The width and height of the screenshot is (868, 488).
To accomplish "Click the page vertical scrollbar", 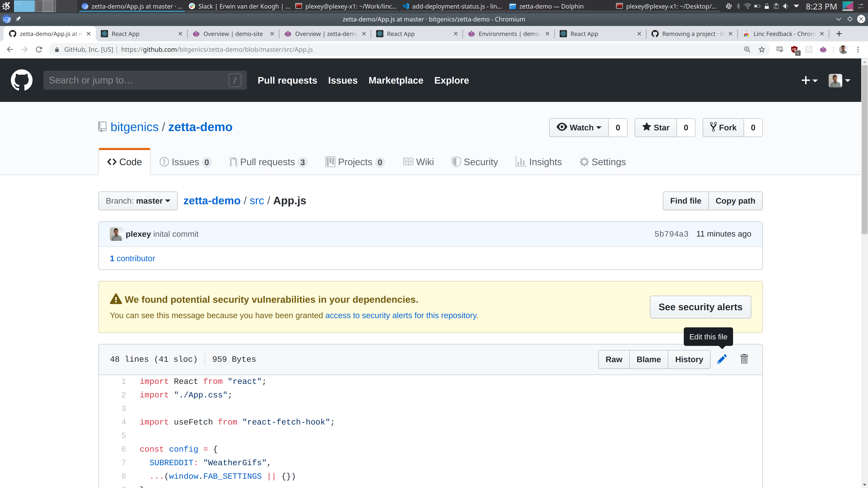I will click(x=864, y=148).
